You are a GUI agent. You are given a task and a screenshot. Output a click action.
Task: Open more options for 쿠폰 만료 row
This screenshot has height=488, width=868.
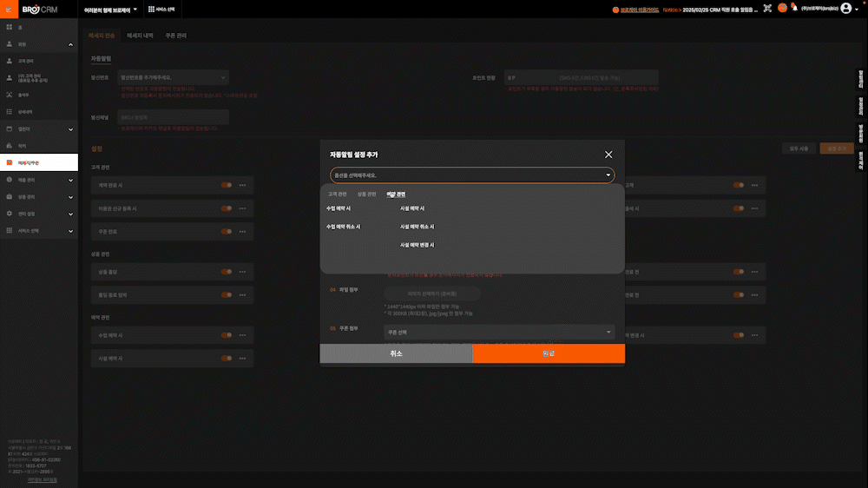[242, 232]
